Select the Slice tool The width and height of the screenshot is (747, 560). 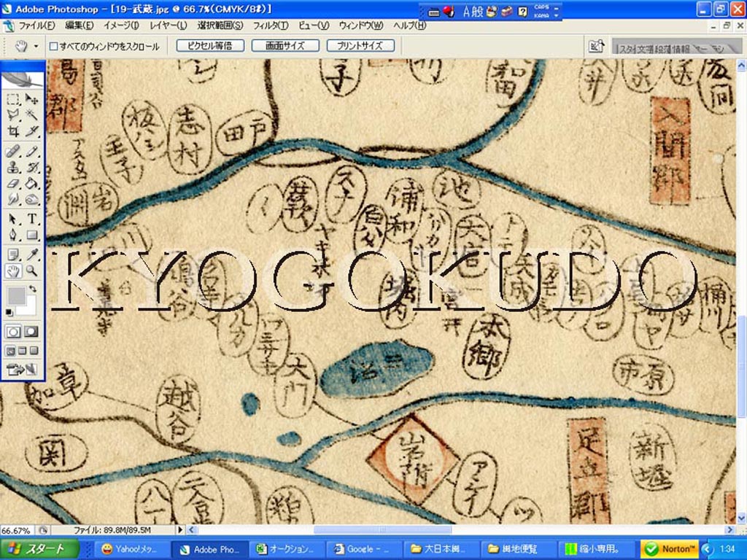pos(31,131)
